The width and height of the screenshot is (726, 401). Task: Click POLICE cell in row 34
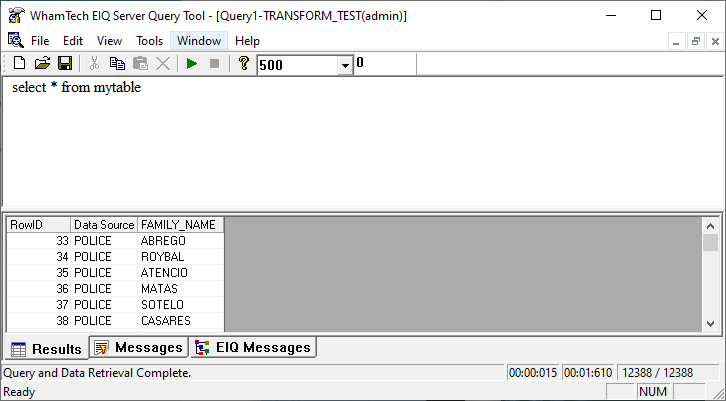(104, 257)
